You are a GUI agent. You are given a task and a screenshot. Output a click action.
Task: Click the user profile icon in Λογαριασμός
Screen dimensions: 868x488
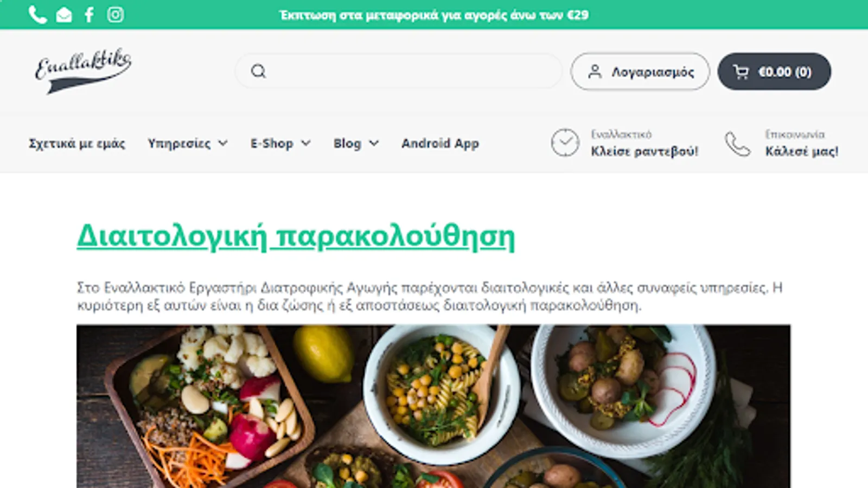[595, 72]
